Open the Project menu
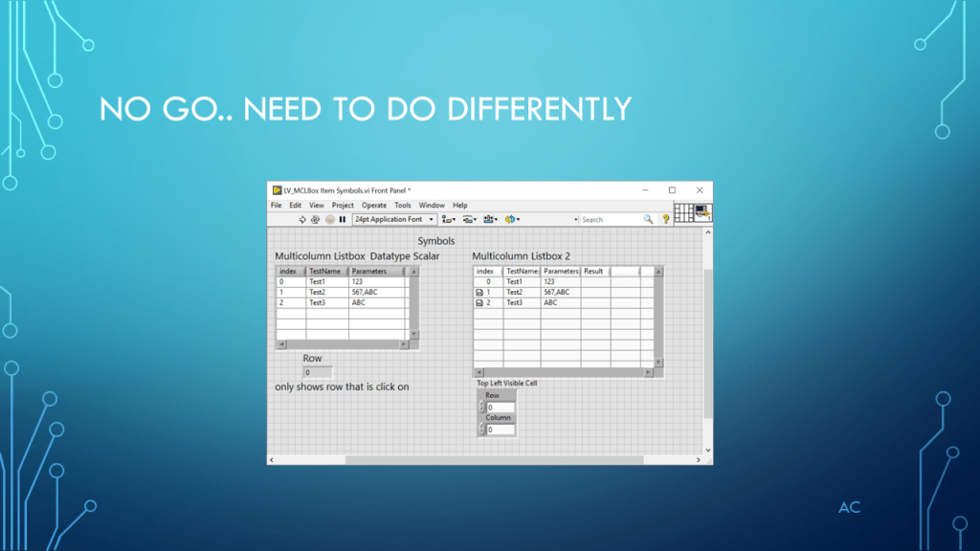This screenshot has height=551, width=980. point(343,205)
